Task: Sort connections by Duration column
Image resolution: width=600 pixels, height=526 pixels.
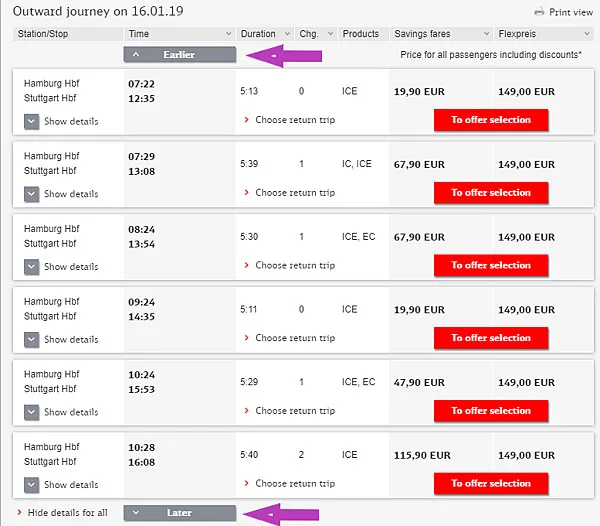Action: tap(265, 34)
